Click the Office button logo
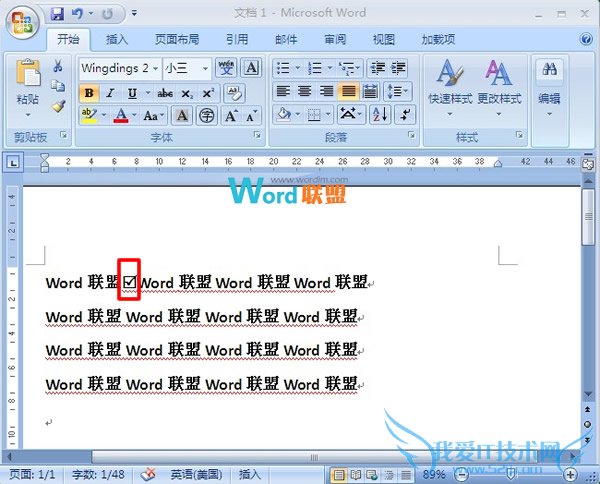This screenshot has height=484, width=600. [22, 22]
